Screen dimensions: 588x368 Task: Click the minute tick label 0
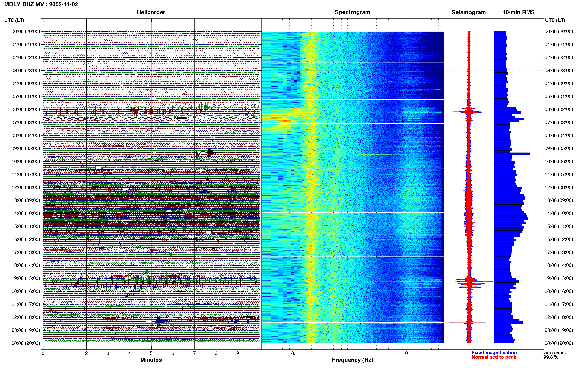click(x=43, y=353)
